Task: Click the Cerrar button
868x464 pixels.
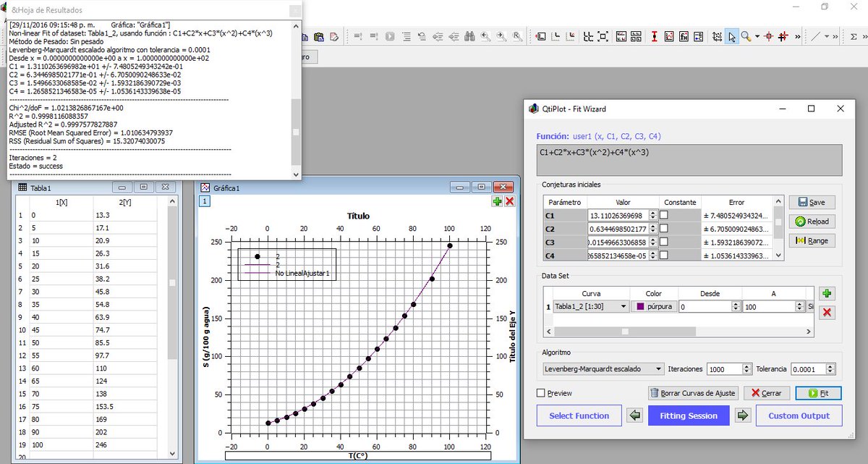Action: point(766,393)
